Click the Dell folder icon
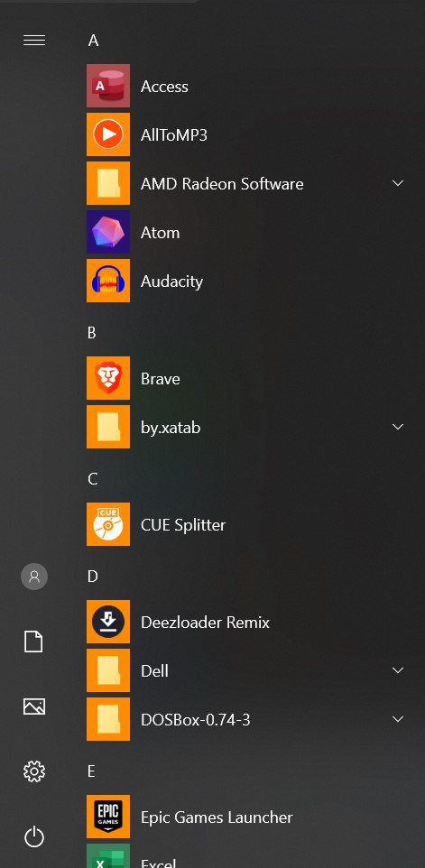Screen dimensions: 425x868 (x=108, y=670)
